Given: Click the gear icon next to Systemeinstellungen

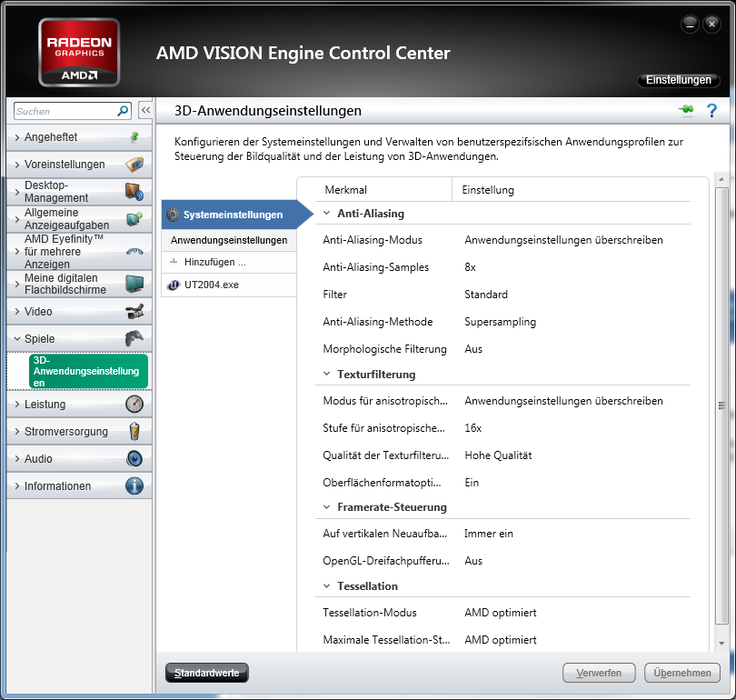Looking at the screenshot, I should pyautogui.click(x=173, y=215).
